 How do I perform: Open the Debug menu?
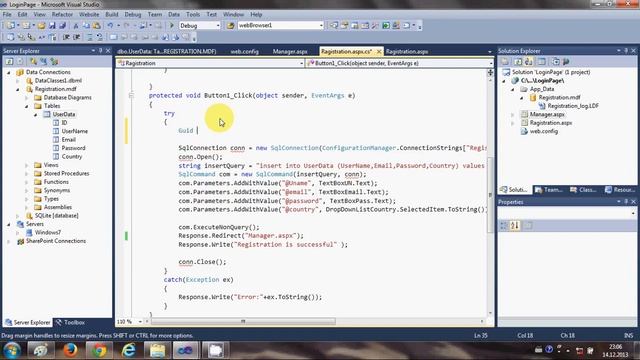(133, 14)
